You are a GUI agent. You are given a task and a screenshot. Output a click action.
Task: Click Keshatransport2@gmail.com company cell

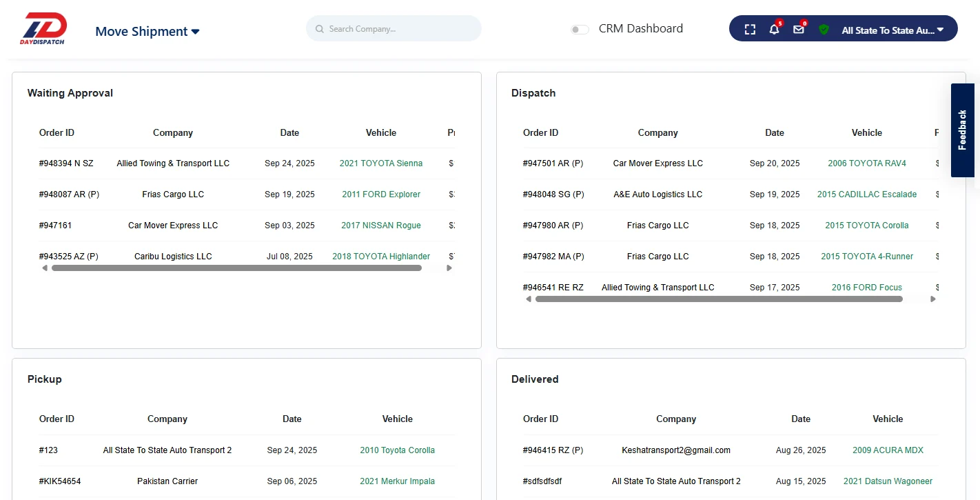676,450
